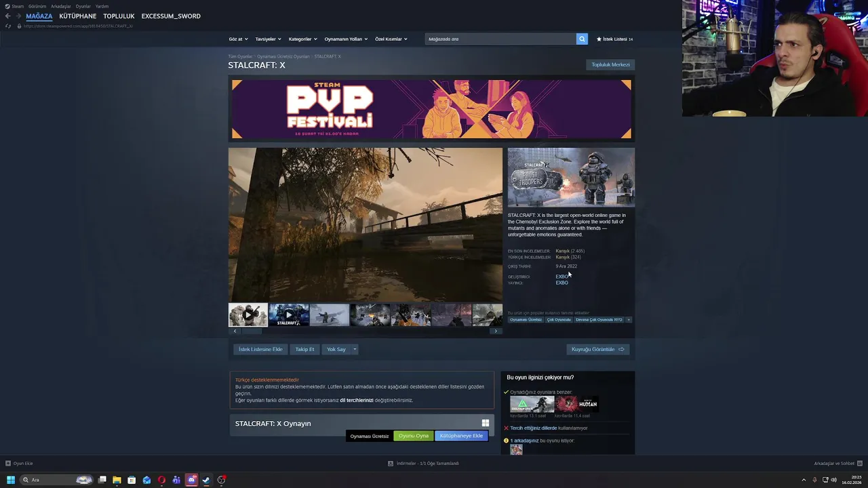Click İstek Listesine Ekle button
868x488 pixels.
[260, 349]
